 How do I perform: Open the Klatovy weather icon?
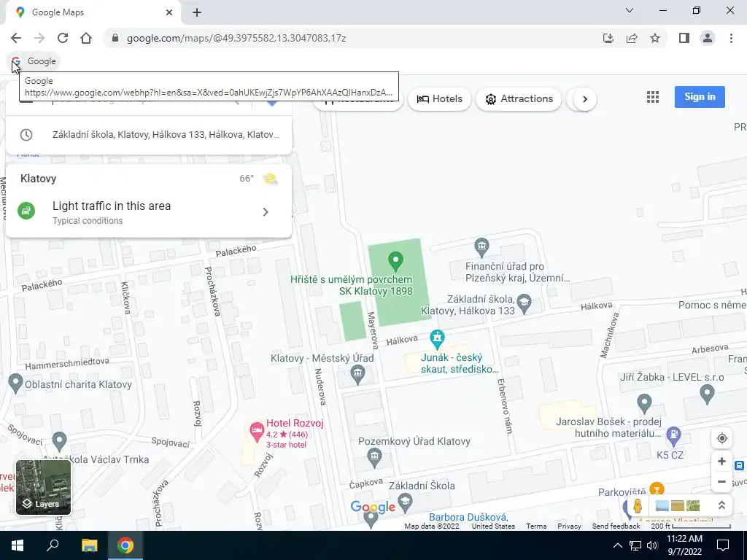270,179
